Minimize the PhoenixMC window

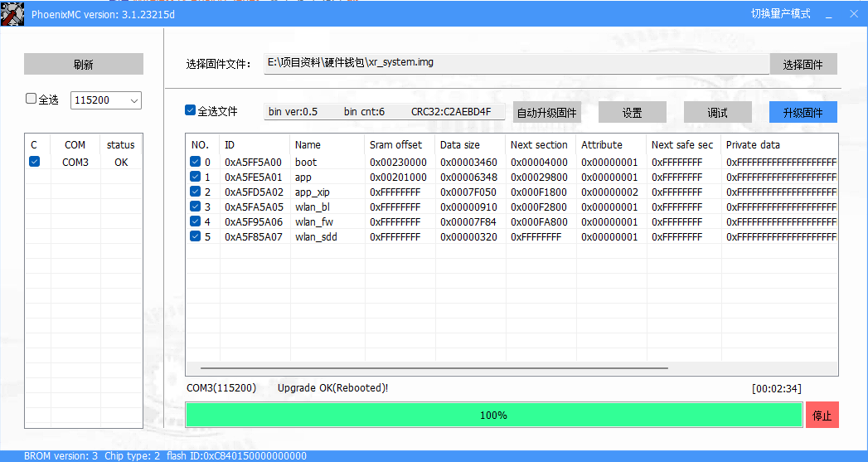click(829, 14)
